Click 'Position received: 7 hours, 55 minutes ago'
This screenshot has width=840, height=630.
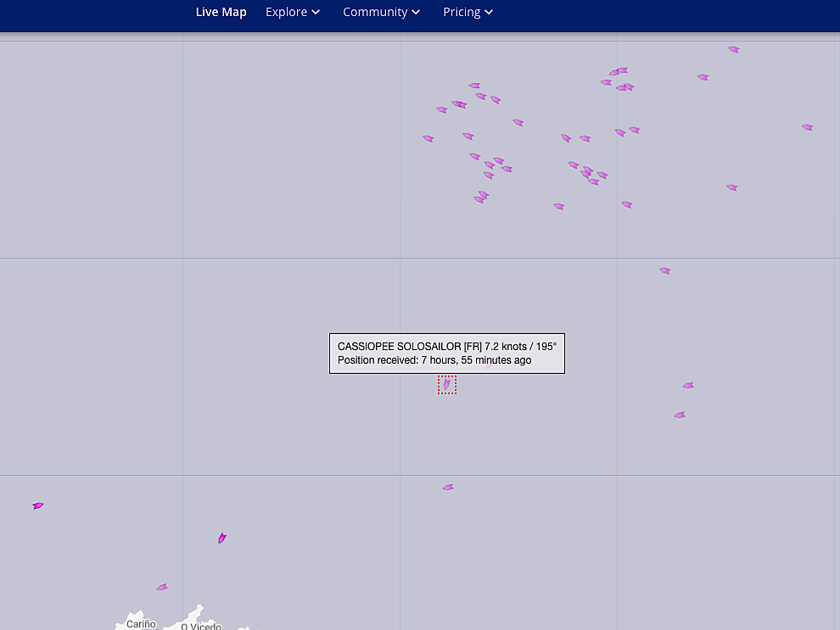point(434,360)
